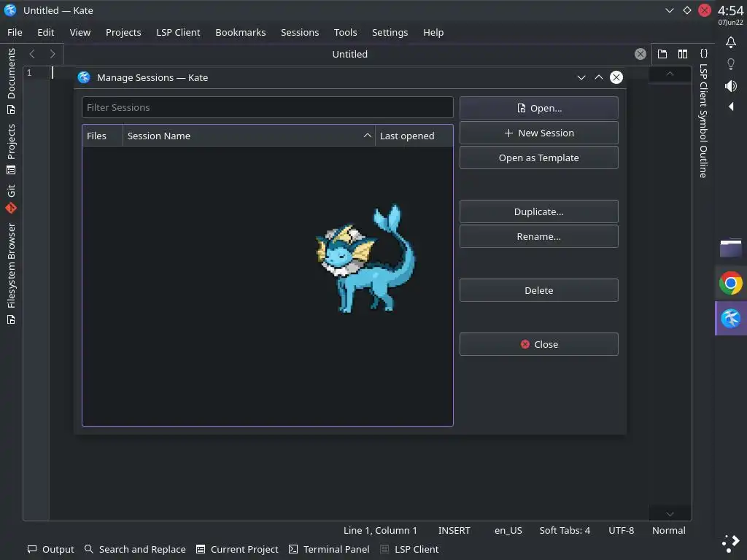This screenshot has height=560, width=747.
Task: Go forward with the right navigation arrow
Action: 53,54
